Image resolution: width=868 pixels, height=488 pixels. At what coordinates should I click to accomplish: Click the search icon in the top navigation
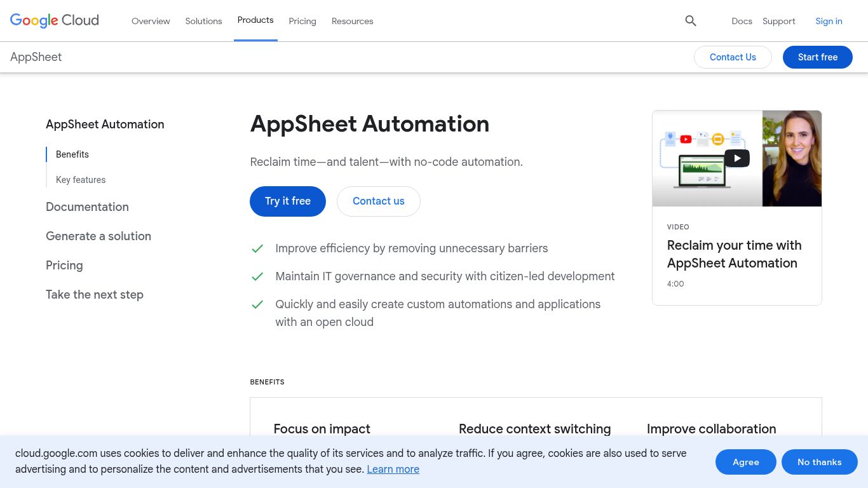(691, 20)
